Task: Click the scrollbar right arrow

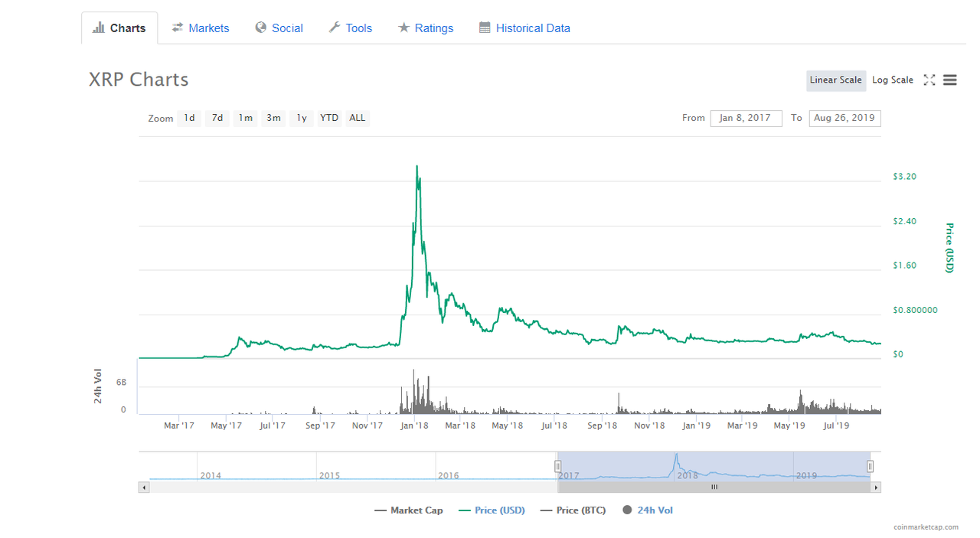Action: click(876, 487)
